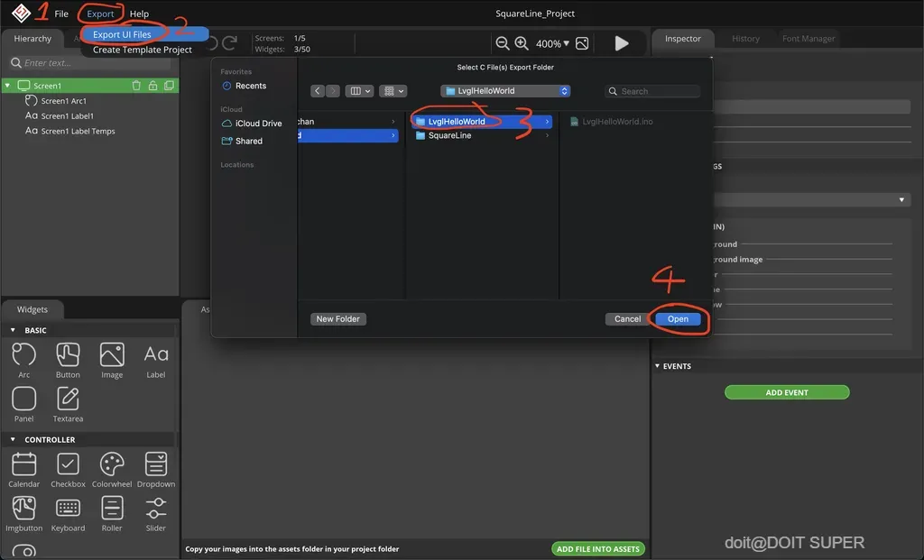This screenshot has height=560, width=924.
Task: Select Screen1 Label Temps item
Action: click(x=78, y=132)
